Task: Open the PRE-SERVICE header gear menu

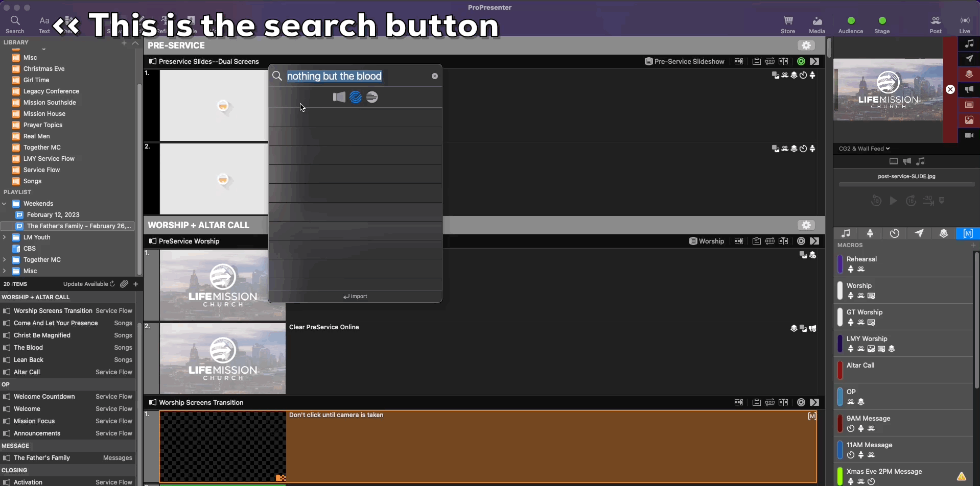Action: point(806,45)
